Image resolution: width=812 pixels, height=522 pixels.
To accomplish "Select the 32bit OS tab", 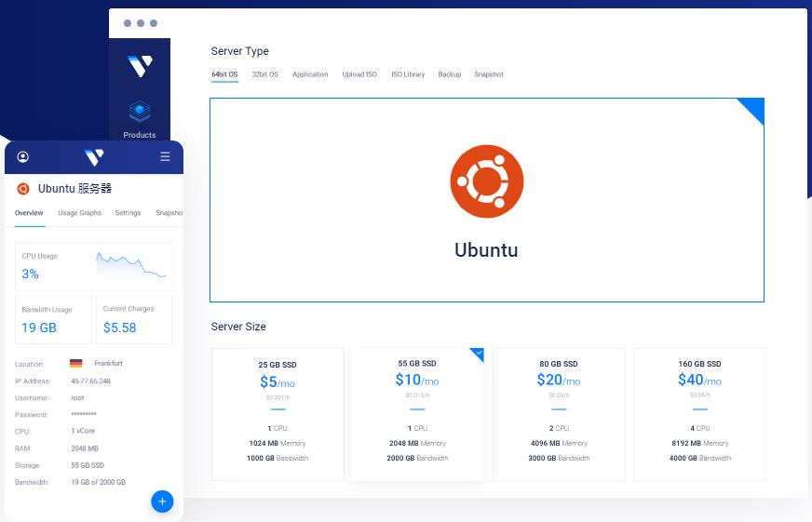I will pos(265,74).
